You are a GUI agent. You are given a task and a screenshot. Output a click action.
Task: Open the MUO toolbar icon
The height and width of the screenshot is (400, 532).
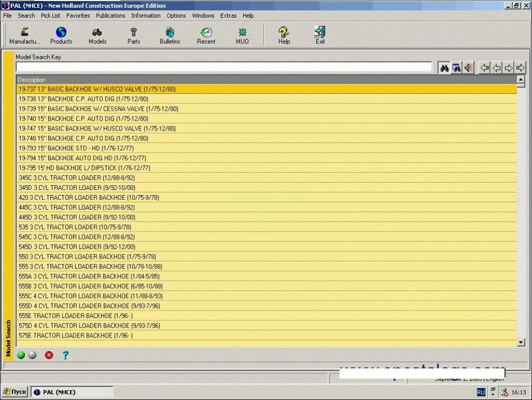tap(242, 32)
